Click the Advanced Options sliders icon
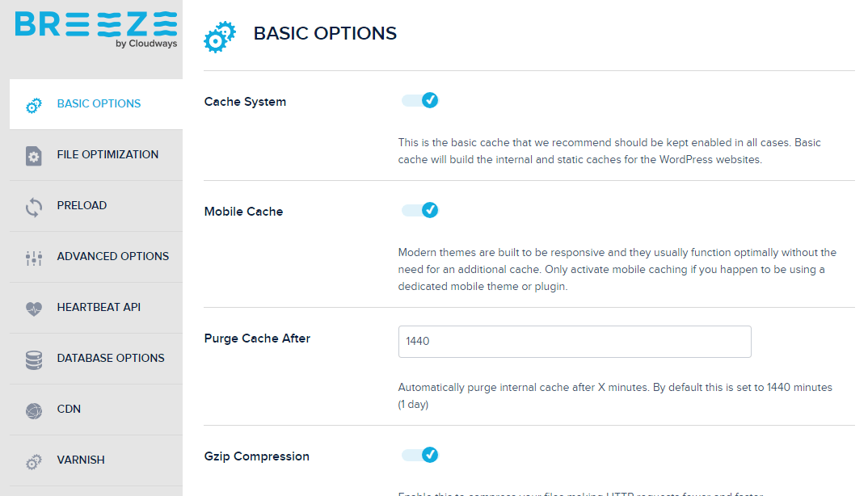Screen dimensions: 868x496 coord(33,258)
